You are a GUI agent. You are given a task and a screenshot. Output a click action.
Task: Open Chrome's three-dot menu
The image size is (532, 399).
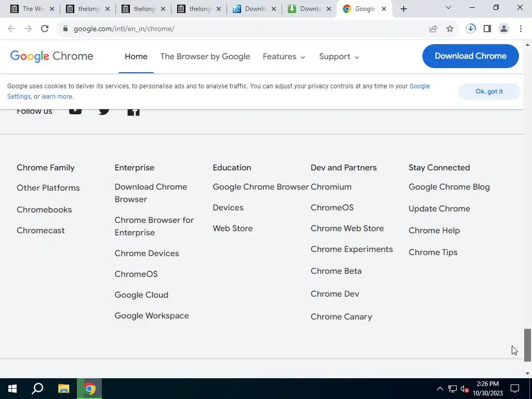[521, 29]
